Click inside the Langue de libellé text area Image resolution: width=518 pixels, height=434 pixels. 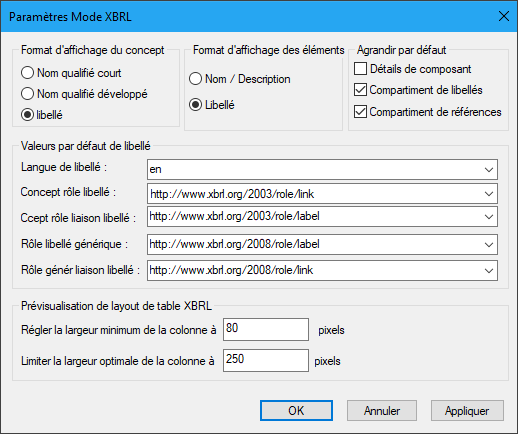[314, 169]
